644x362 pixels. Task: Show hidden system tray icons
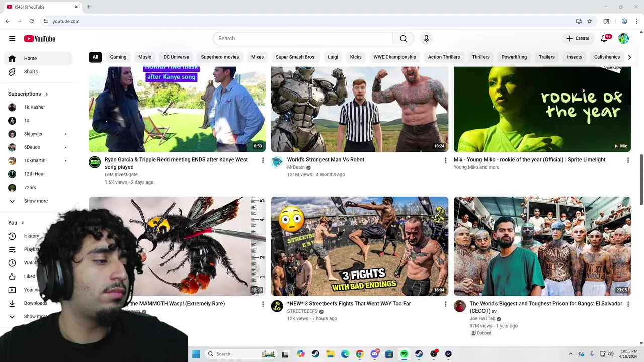click(570, 354)
